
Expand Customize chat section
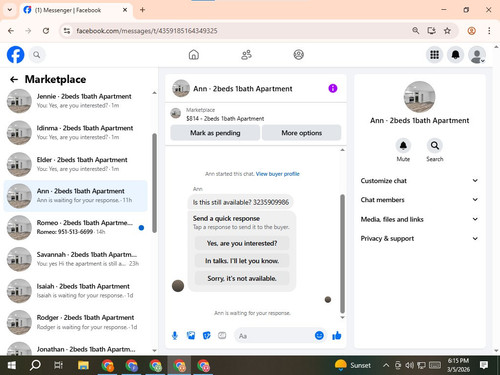[419, 181]
